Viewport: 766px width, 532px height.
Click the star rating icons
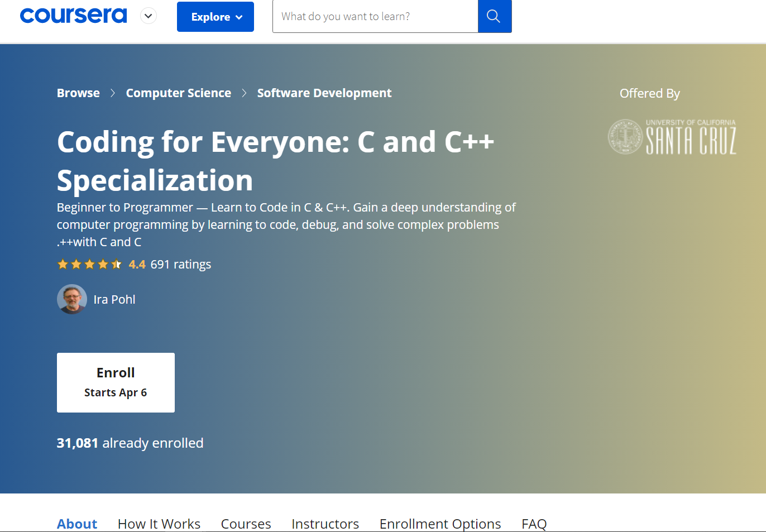point(89,264)
